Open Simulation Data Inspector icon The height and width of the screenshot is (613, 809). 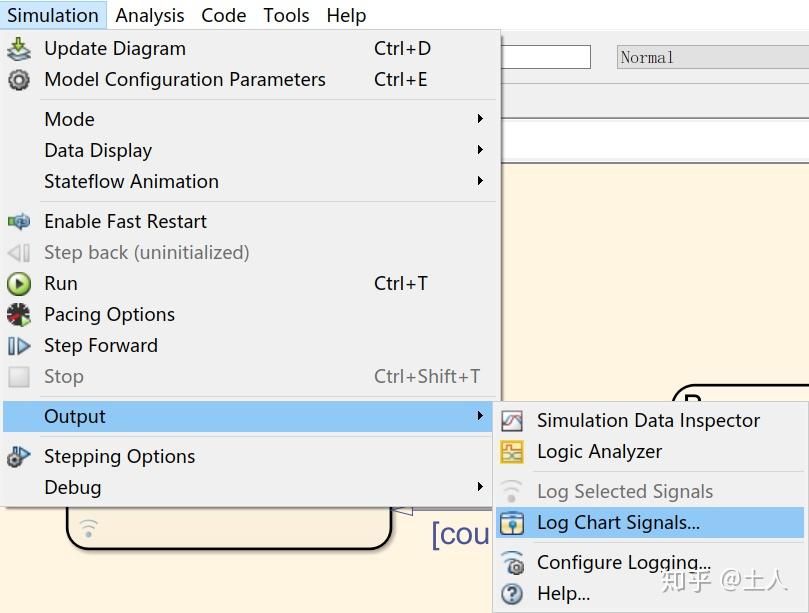click(x=512, y=421)
